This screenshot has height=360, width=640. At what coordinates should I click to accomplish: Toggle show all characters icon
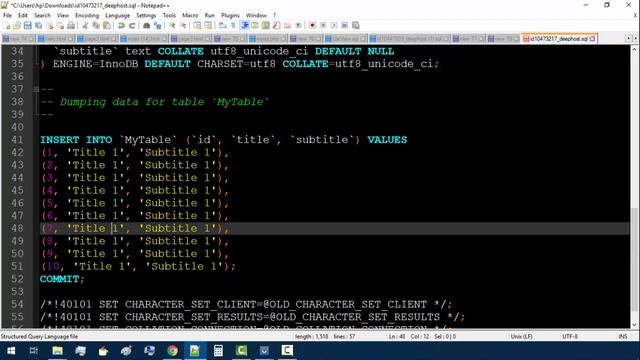click(233, 25)
